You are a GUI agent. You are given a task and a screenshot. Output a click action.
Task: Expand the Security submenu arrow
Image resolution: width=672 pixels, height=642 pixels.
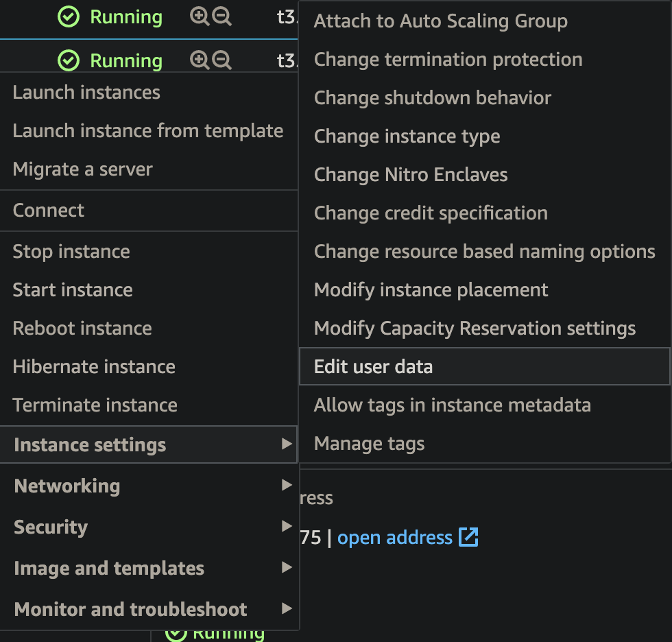click(x=287, y=526)
